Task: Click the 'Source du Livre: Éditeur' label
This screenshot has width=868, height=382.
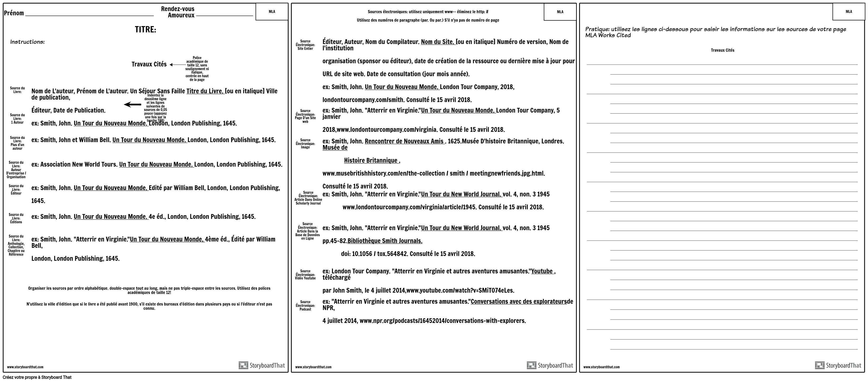Action: 16,190
